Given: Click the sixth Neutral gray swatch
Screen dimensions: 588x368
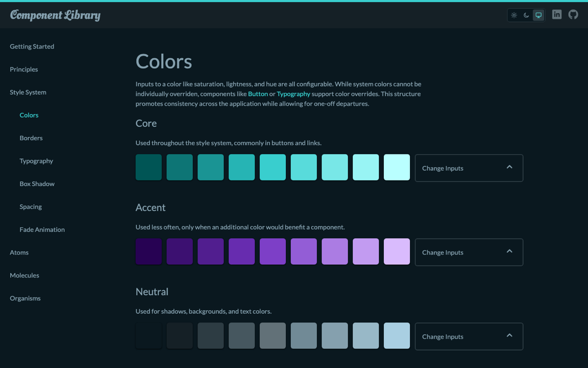Looking at the screenshot, I should [304, 335].
